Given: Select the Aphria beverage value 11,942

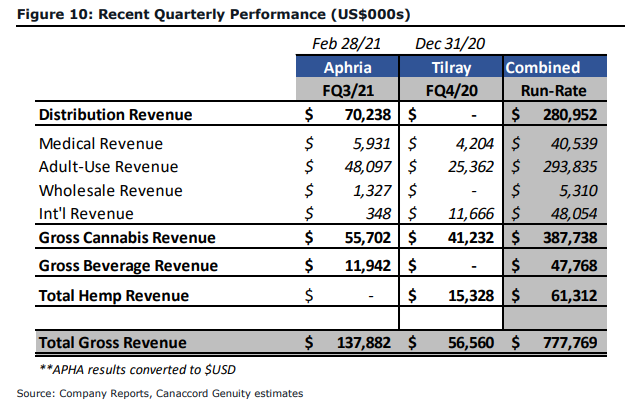Looking at the screenshot, I should click(368, 266).
